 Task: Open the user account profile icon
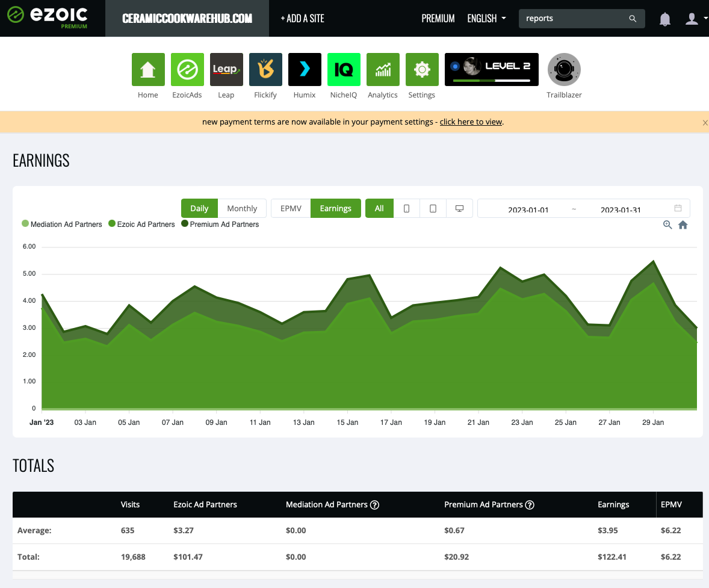click(692, 19)
